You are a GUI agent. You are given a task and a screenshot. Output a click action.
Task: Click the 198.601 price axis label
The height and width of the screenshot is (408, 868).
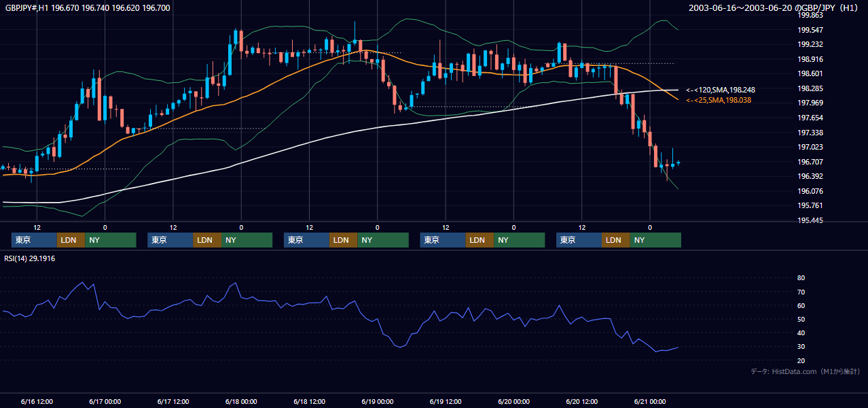[x=810, y=74]
